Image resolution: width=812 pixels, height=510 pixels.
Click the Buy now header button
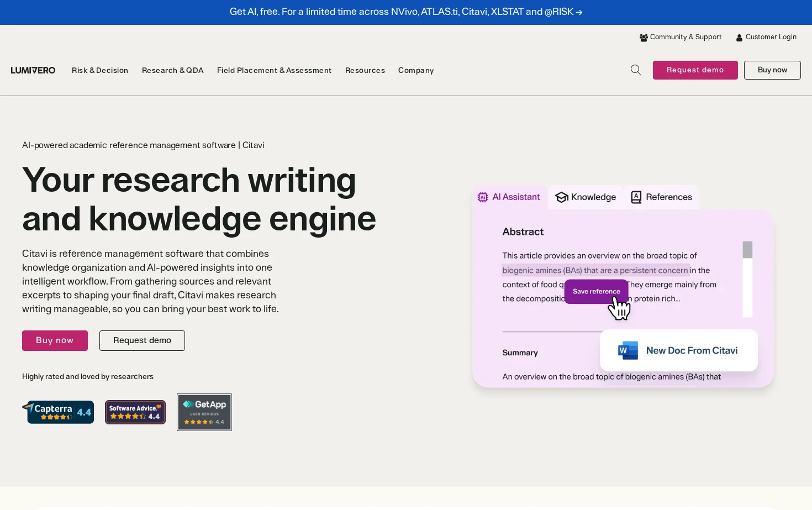point(772,70)
